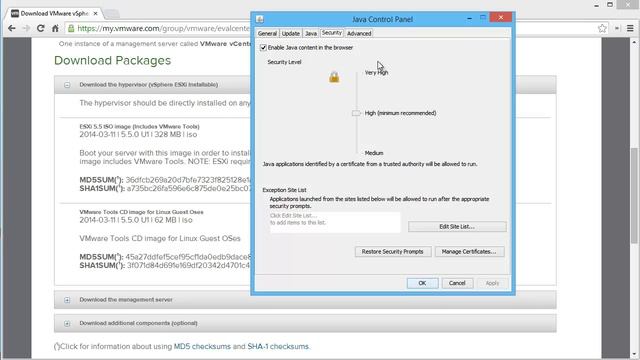Click the green HTTPS lock icon

point(71,28)
